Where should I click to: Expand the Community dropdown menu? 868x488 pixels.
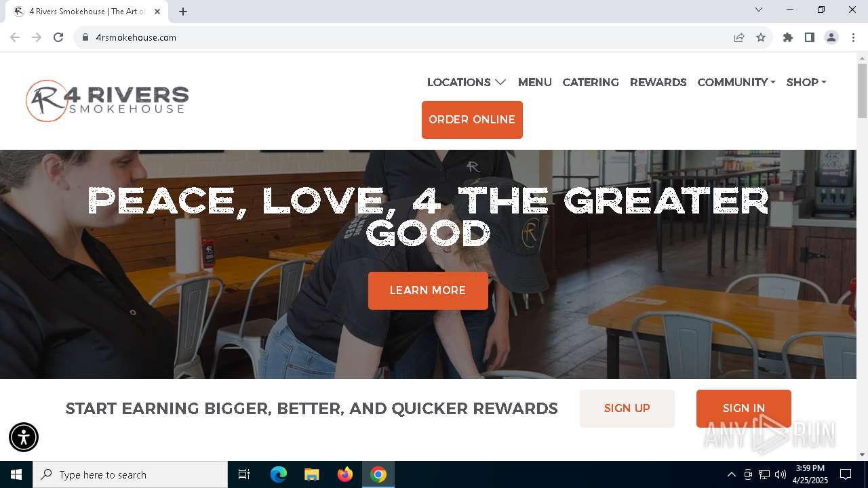(736, 82)
